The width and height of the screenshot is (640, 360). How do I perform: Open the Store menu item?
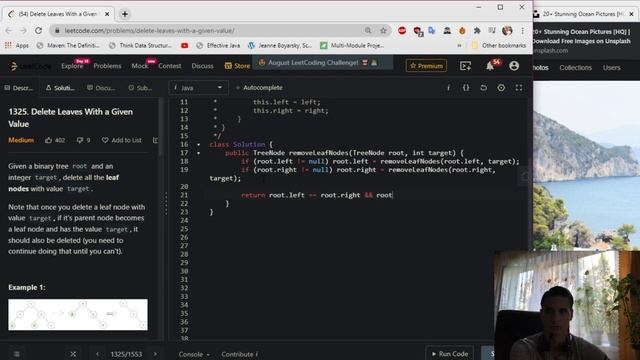(x=237, y=66)
